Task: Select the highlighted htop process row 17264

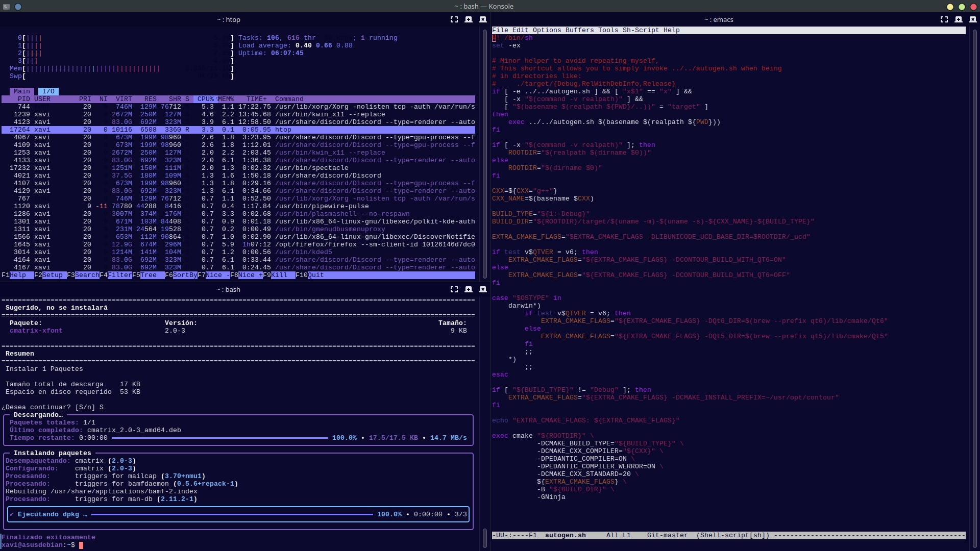Action: (238, 130)
